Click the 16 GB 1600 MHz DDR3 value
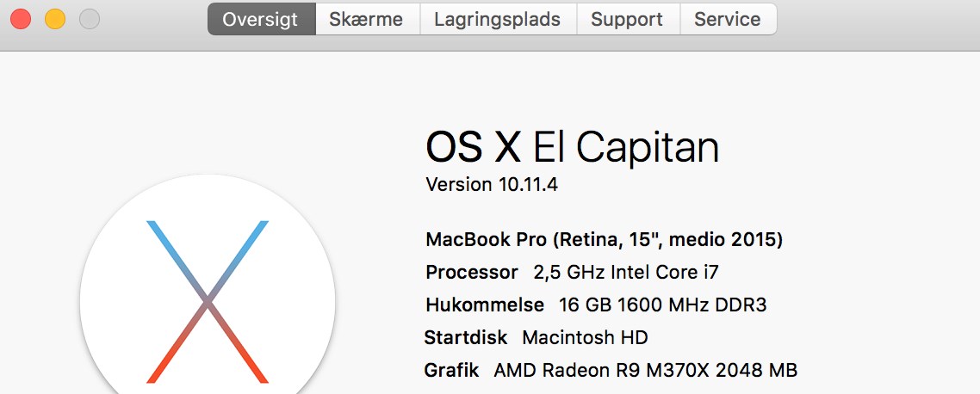Viewport: 980px width, 394px height. click(662, 305)
